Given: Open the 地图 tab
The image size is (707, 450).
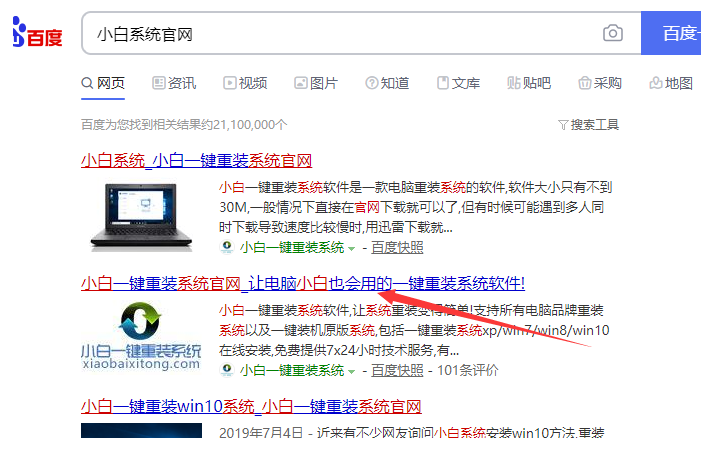Looking at the screenshot, I should click(671, 83).
